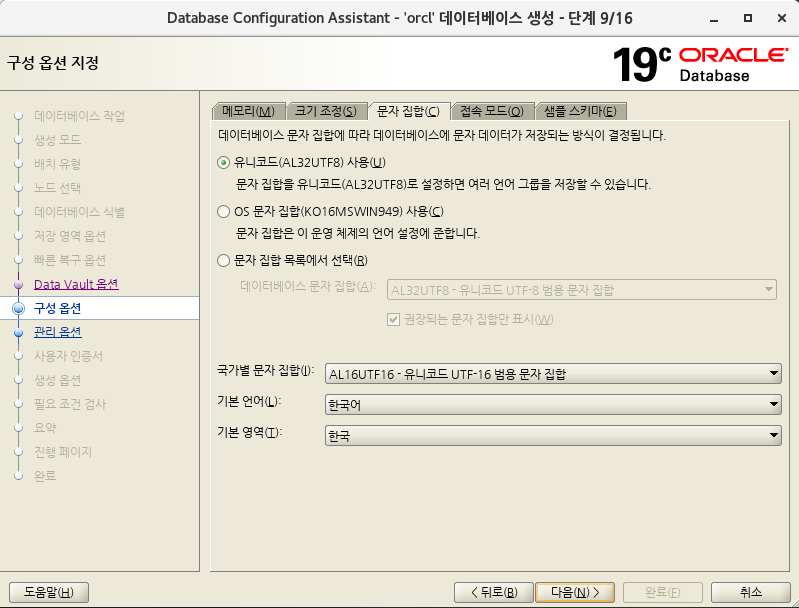Click the 노드 선택 step label
Screen dimensions: 799x608
coord(58,188)
